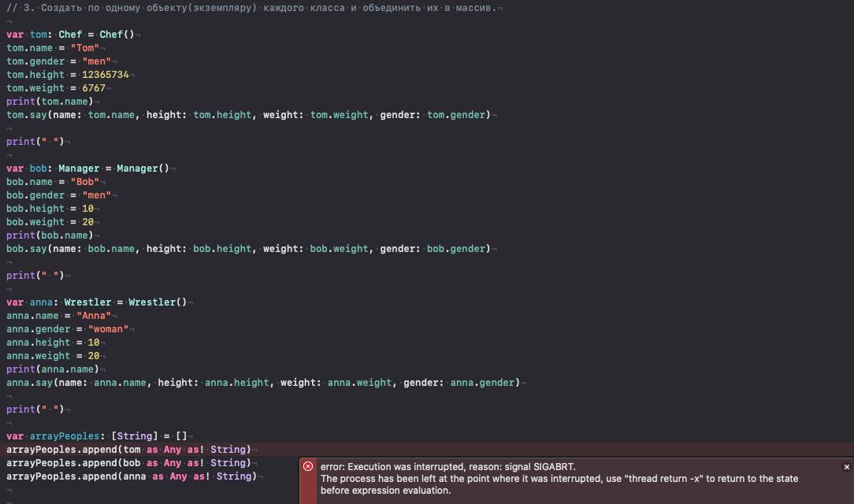This screenshot has height=504, width=854.
Task: Click the red error icon in popup
Action: coord(308,466)
